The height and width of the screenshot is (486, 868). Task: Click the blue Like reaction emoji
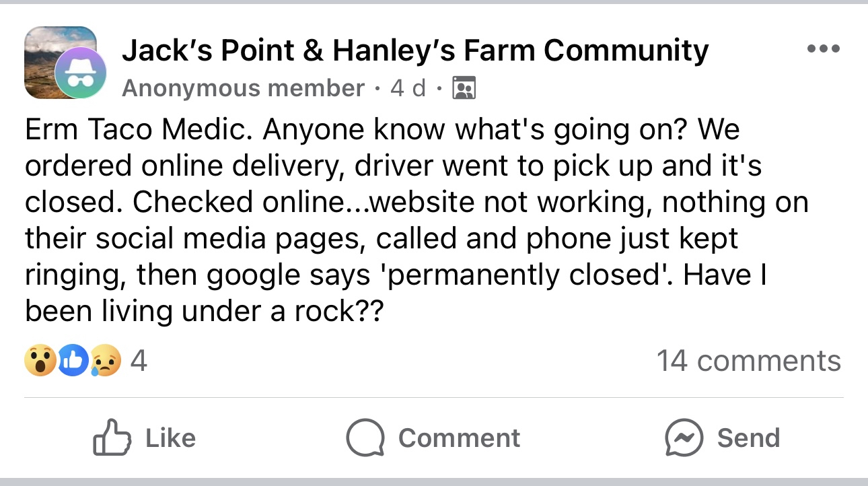coord(73,361)
